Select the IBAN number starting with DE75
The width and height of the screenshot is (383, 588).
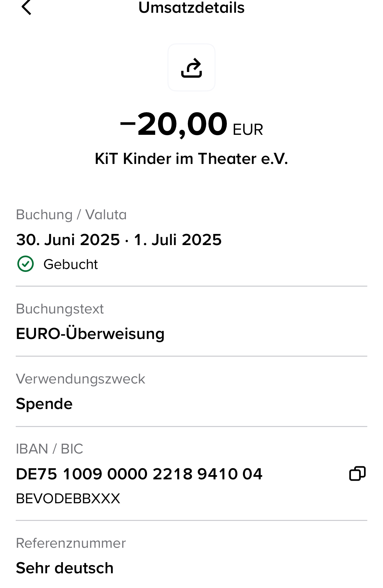click(139, 474)
